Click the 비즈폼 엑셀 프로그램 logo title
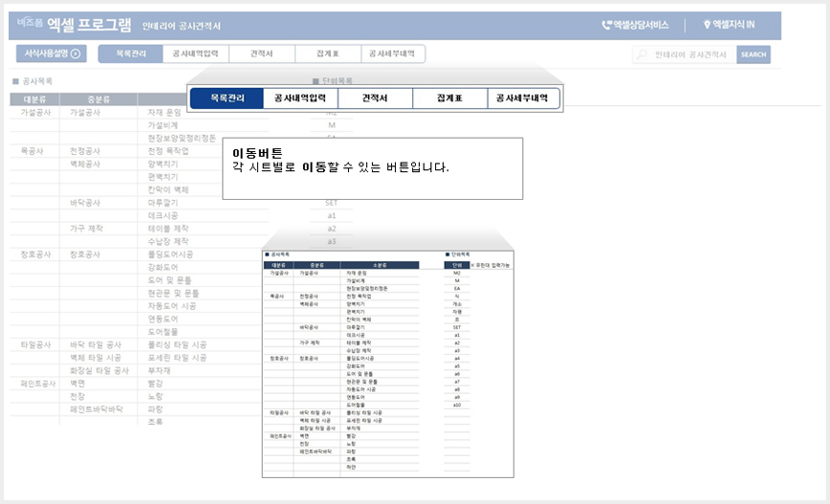The height and width of the screenshot is (504, 830). (75, 24)
